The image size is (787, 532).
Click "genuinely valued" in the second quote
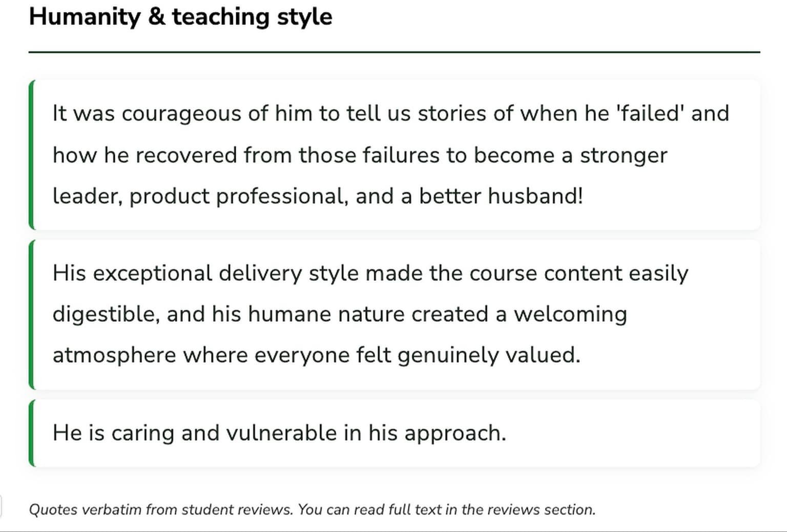click(x=488, y=355)
